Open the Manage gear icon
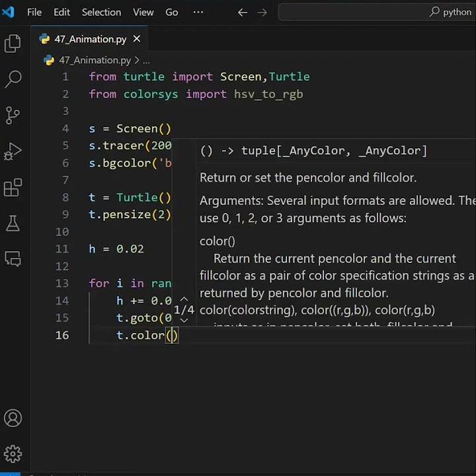 click(13, 454)
